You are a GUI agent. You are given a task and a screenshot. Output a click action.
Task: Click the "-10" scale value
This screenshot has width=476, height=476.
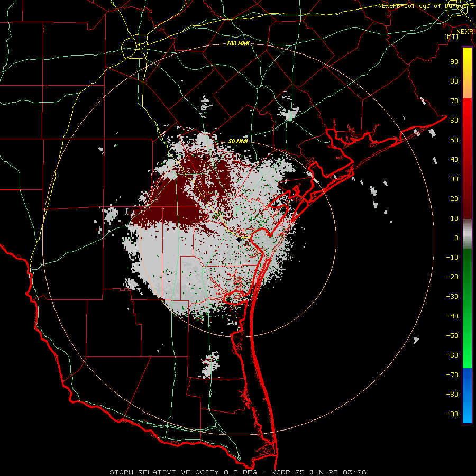(452, 258)
